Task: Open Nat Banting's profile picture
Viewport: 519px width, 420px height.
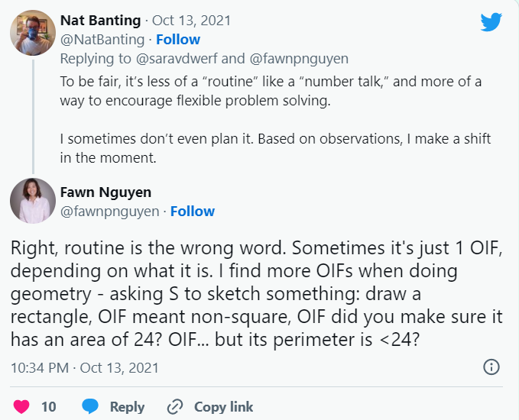Action: pyautogui.click(x=32, y=33)
